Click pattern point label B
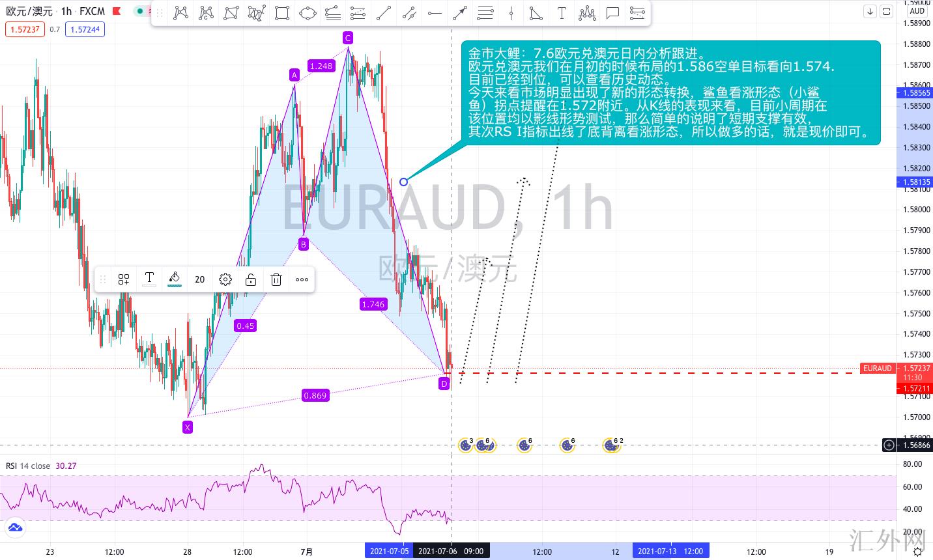The height and width of the screenshot is (560, 933). (x=303, y=244)
